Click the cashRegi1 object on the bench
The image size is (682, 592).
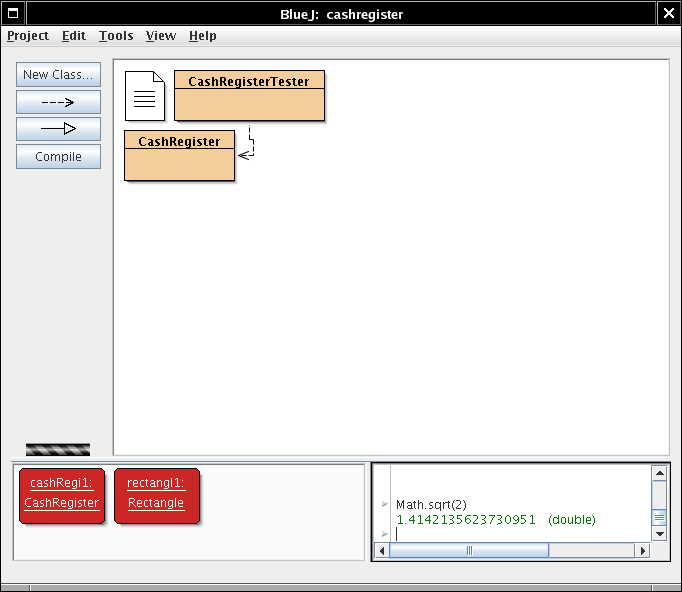click(x=62, y=494)
